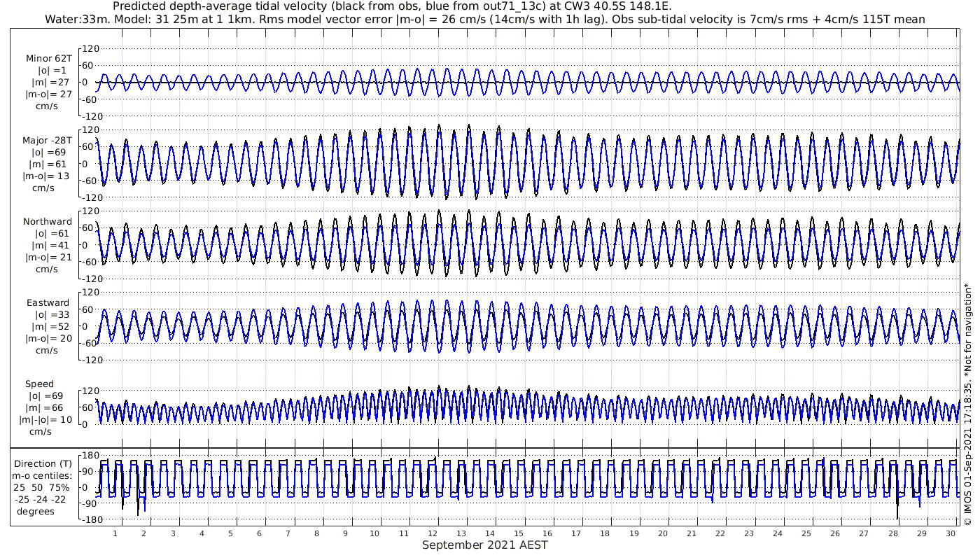980x560 pixels.
Task: Select the 'Speed' panel label
Action: pyautogui.click(x=39, y=384)
